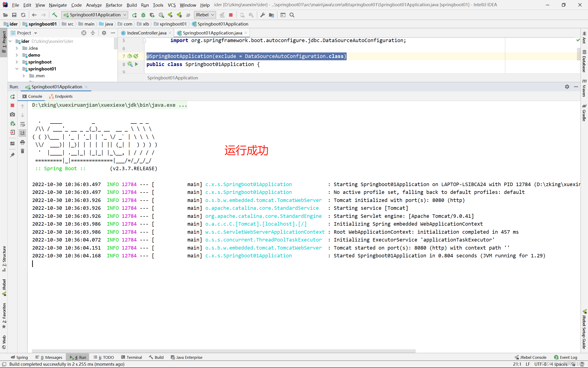This screenshot has height=368, width=588.
Task: Click the Build Project hammer icon
Action: point(55,15)
